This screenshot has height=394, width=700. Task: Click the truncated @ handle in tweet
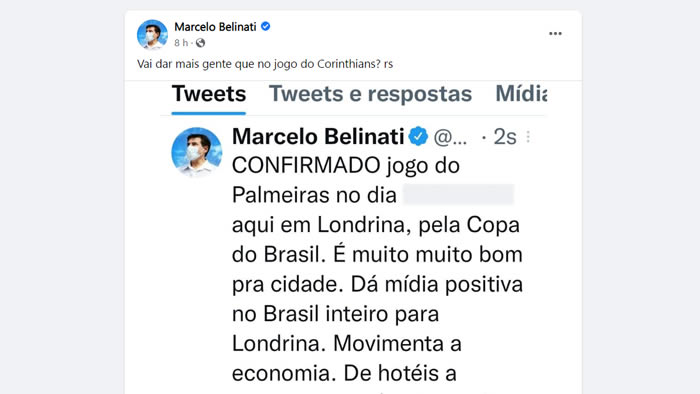[x=450, y=137]
